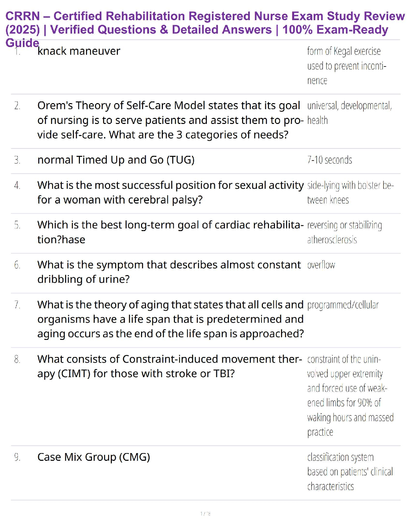Screen dimensions: 411x532
Task: Click the term "knack maneuver"
Action: pos(79,51)
